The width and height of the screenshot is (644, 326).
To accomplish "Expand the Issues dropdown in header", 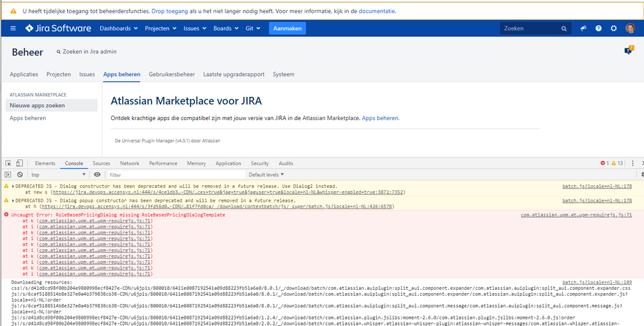I will tap(195, 28).
